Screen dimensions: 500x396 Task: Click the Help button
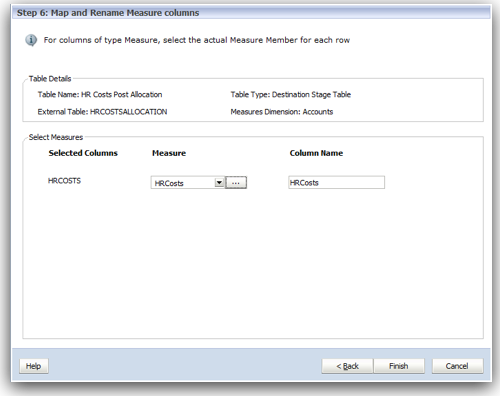pos(34,366)
